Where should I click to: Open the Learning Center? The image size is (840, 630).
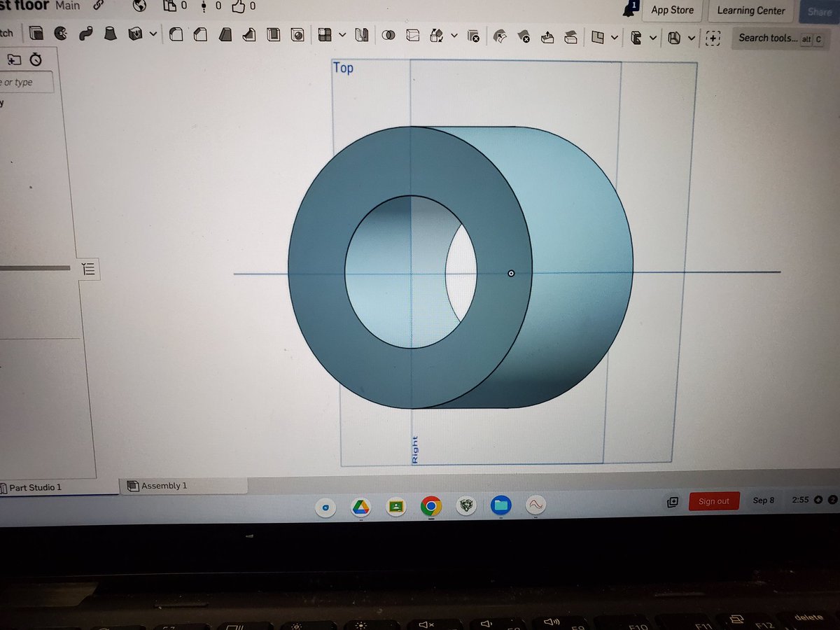(x=751, y=10)
